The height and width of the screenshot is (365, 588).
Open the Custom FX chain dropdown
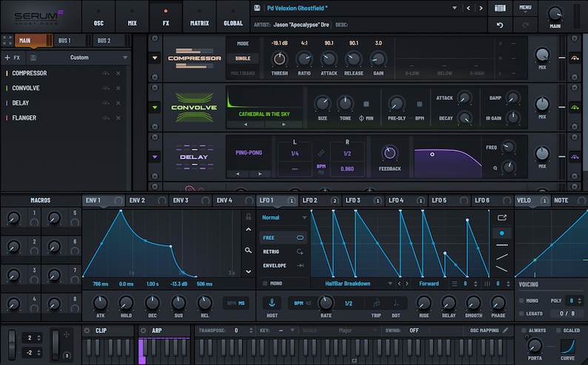125,58
